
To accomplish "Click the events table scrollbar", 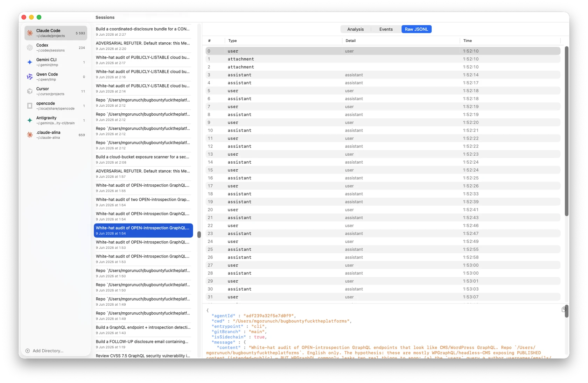I will click(x=566, y=131).
